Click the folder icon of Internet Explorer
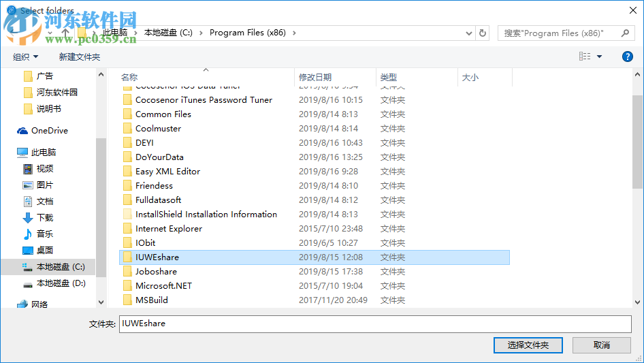644x363 pixels. click(x=128, y=229)
